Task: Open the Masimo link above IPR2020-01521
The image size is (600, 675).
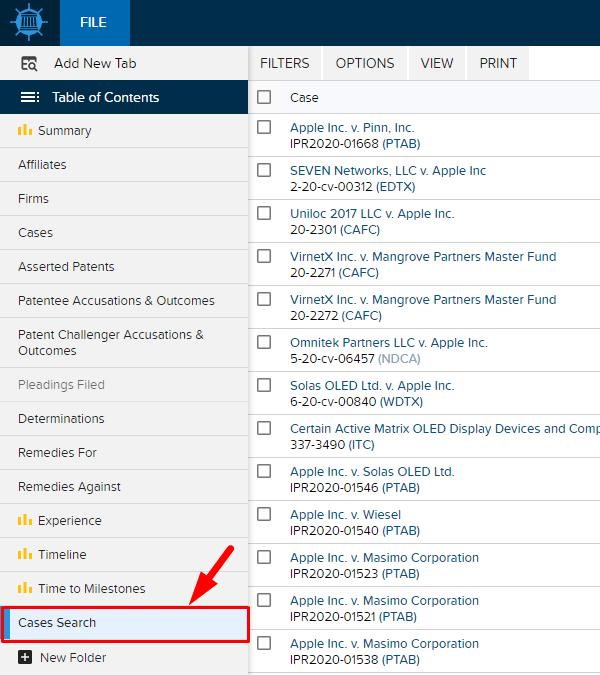Action: (384, 601)
